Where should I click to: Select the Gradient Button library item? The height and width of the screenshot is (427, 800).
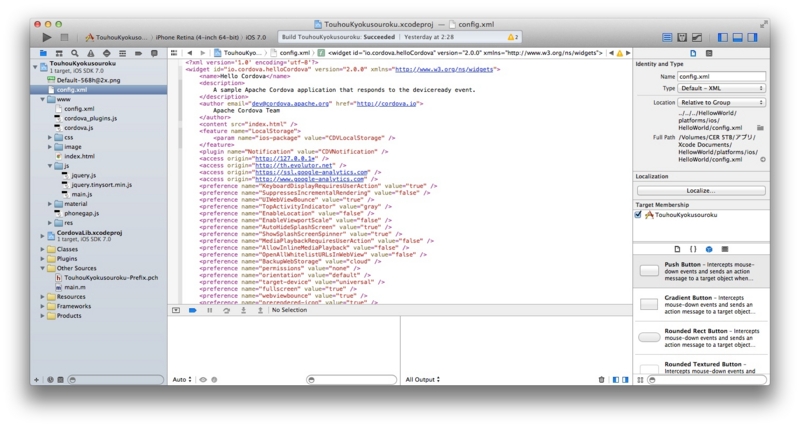click(x=701, y=304)
